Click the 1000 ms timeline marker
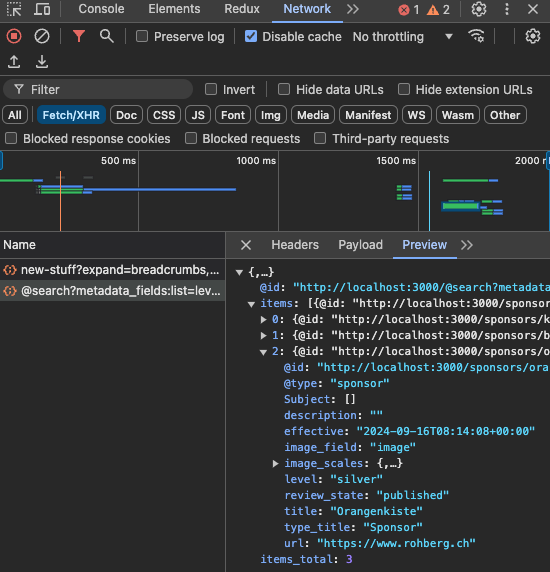 point(256,161)
